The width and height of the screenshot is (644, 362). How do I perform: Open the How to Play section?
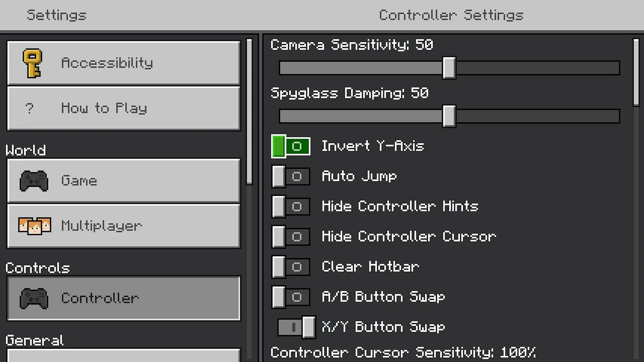(123, 108)
